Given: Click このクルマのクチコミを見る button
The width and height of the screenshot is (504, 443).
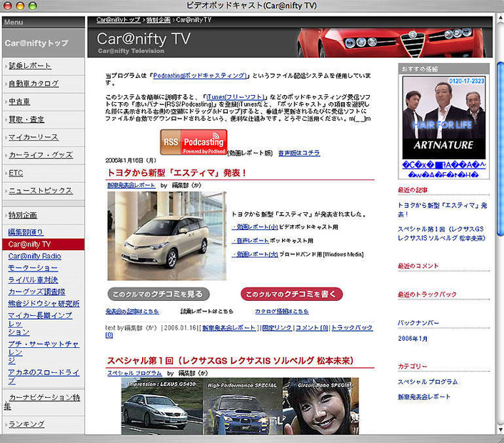Looking at the screenshot, I should (158, 294).
